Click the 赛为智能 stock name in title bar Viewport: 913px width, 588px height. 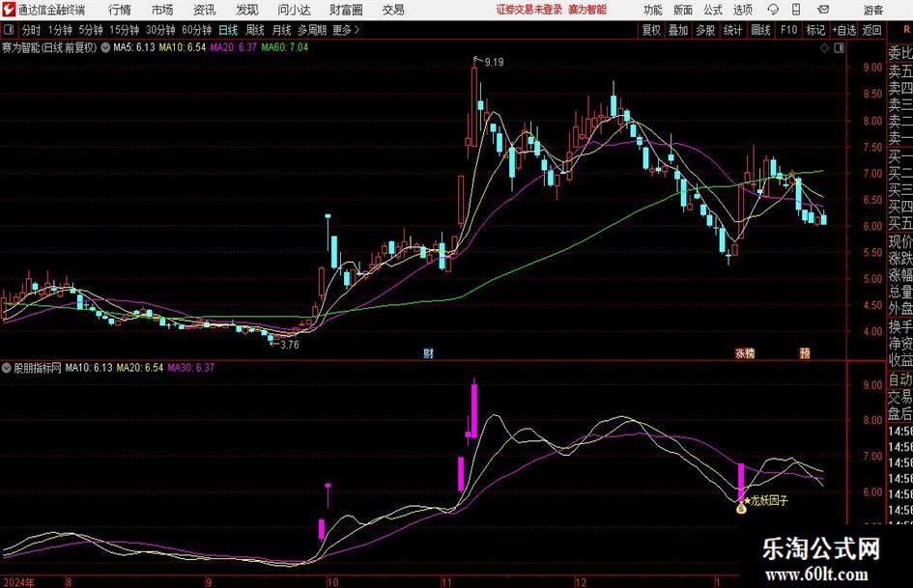click(587, 10)
